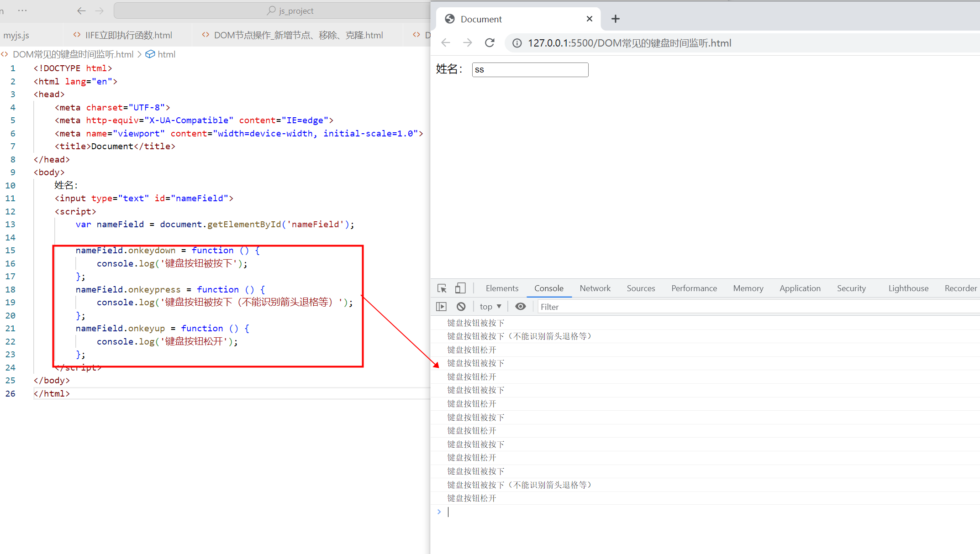Screen dimensions: 980x554
Task: Open the Memory tab
Action: pyautogui.click(x=748, y=288)
